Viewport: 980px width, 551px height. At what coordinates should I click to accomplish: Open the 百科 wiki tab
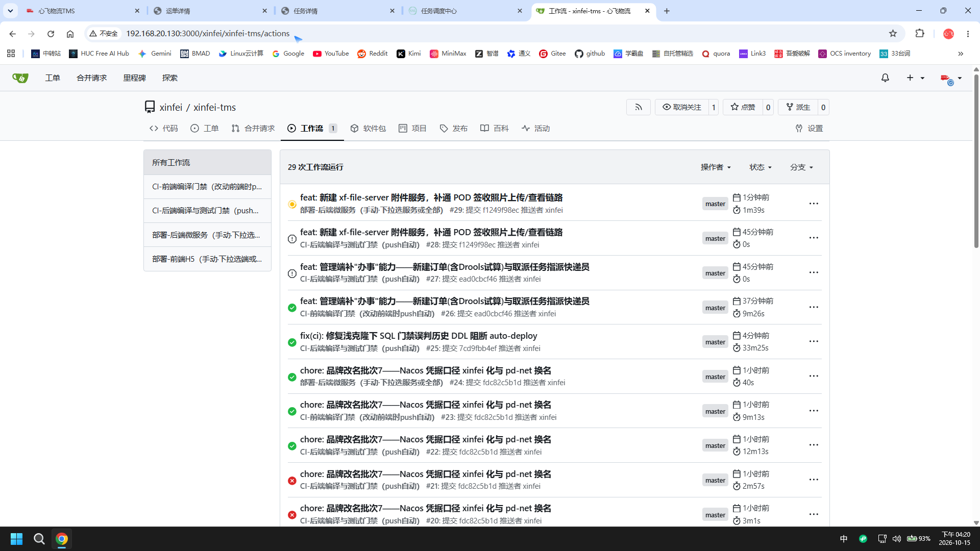(495, 129)
